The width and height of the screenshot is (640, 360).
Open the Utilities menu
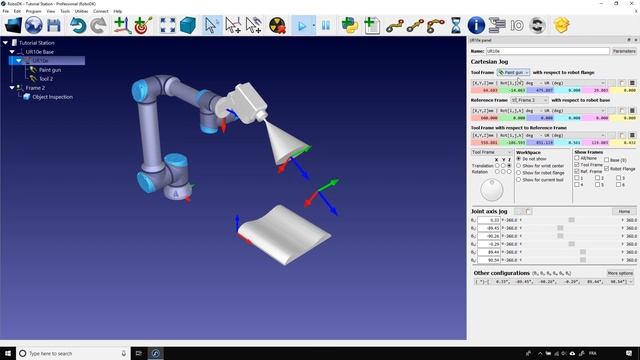[x=82, y=11]
